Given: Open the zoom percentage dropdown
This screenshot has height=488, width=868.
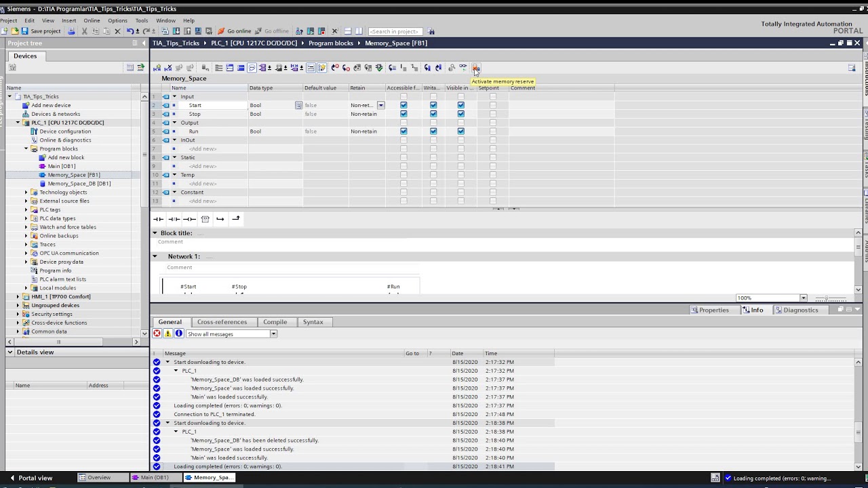Looking at the screenshot, I should pyautogui.click(x=803, y=298).
